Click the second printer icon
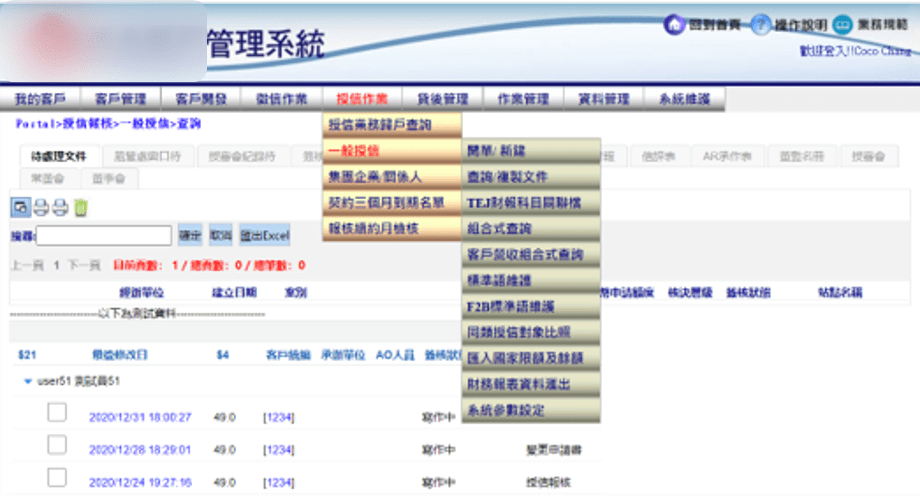920x496 pixels. (x=60, y=208)
